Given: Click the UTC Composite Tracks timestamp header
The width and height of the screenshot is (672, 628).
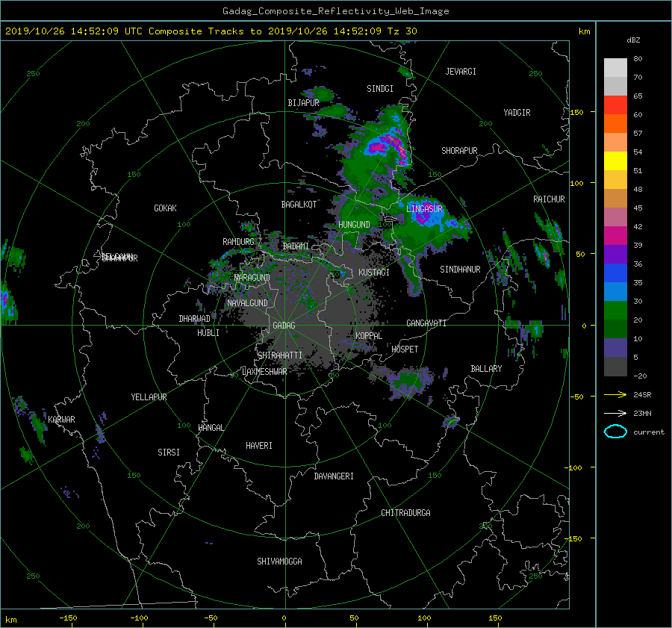Looking at the screenshot, I should 211,31.
